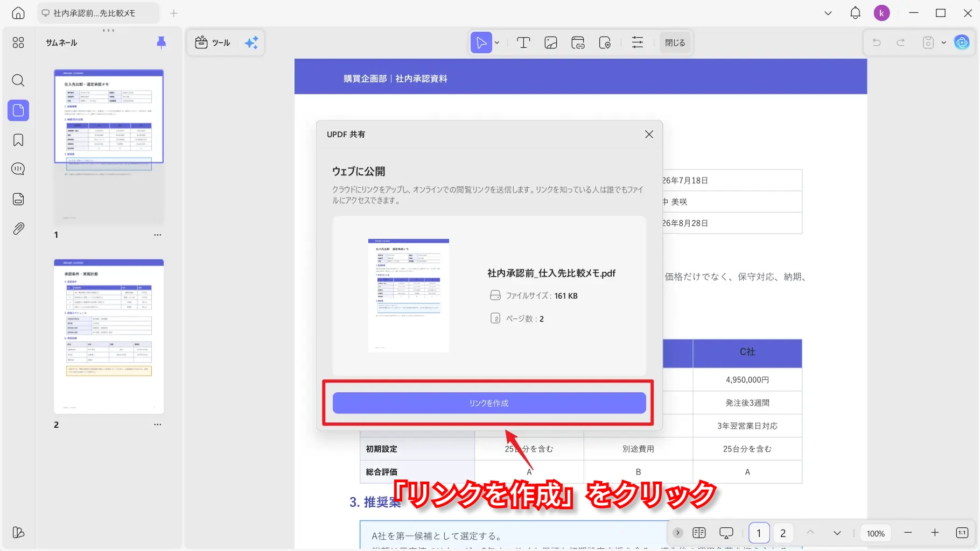980x551 pixels.
Task: Redo the last action
Action: tap(900, 43)
